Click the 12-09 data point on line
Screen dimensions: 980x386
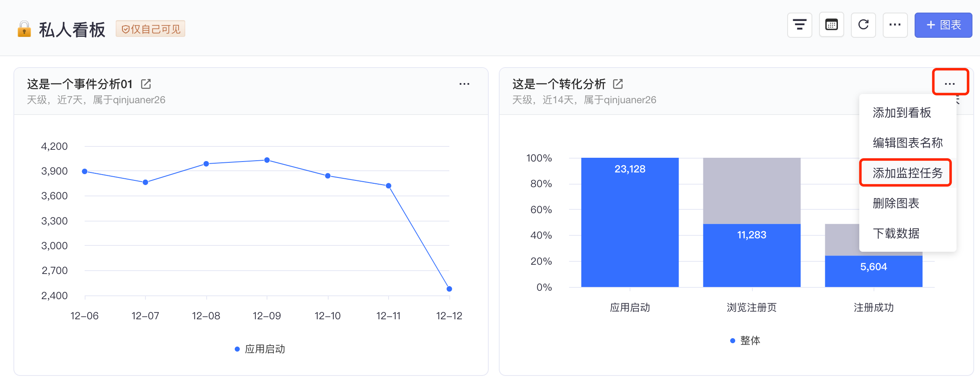(267, 160)
